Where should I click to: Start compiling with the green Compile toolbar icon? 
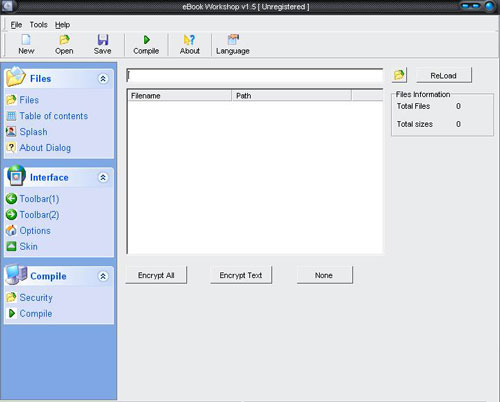(146, 40)
